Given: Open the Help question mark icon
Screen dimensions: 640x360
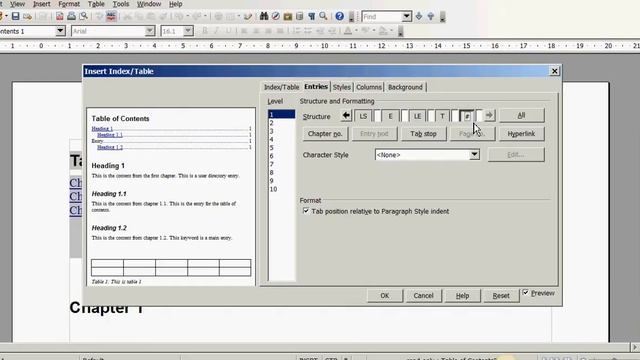Looking at the screenshot, I should (x=340, y=16).
